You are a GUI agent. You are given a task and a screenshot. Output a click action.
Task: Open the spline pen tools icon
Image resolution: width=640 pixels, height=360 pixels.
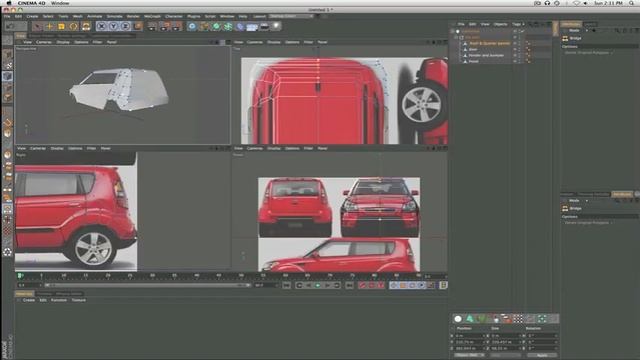[x=204, y=27]
